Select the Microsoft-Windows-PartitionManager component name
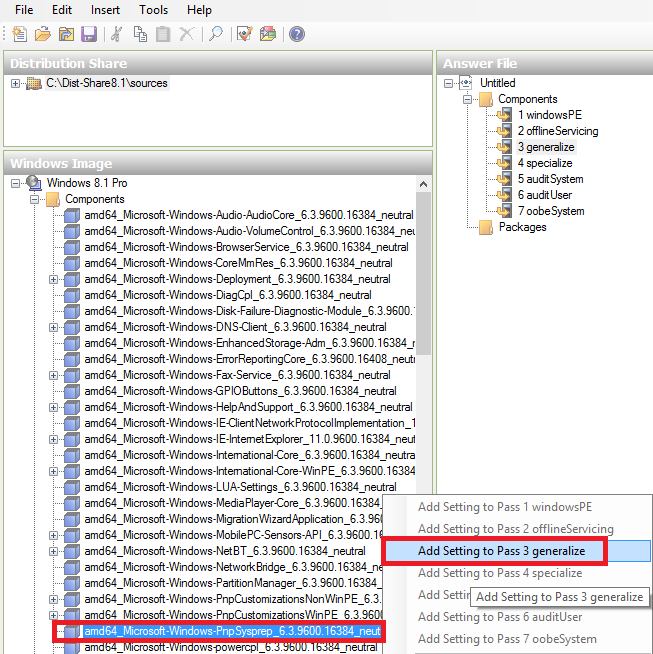653x654 pixels. (x=233, y=583)
